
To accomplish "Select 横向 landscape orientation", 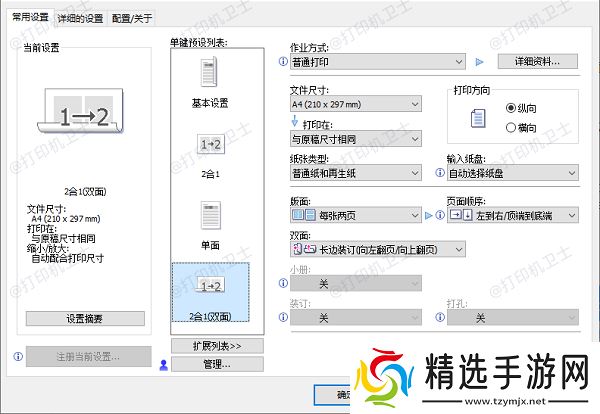I will click(521, 127).
